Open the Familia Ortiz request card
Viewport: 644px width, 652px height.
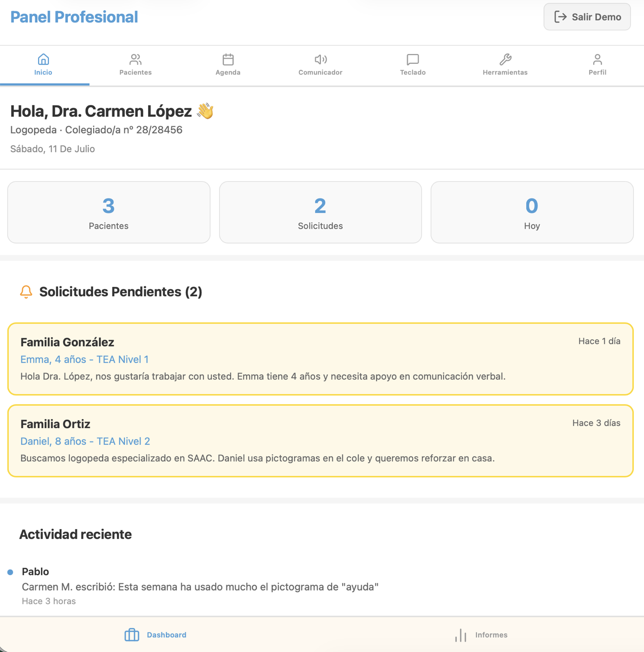click(x=320, y=441)
